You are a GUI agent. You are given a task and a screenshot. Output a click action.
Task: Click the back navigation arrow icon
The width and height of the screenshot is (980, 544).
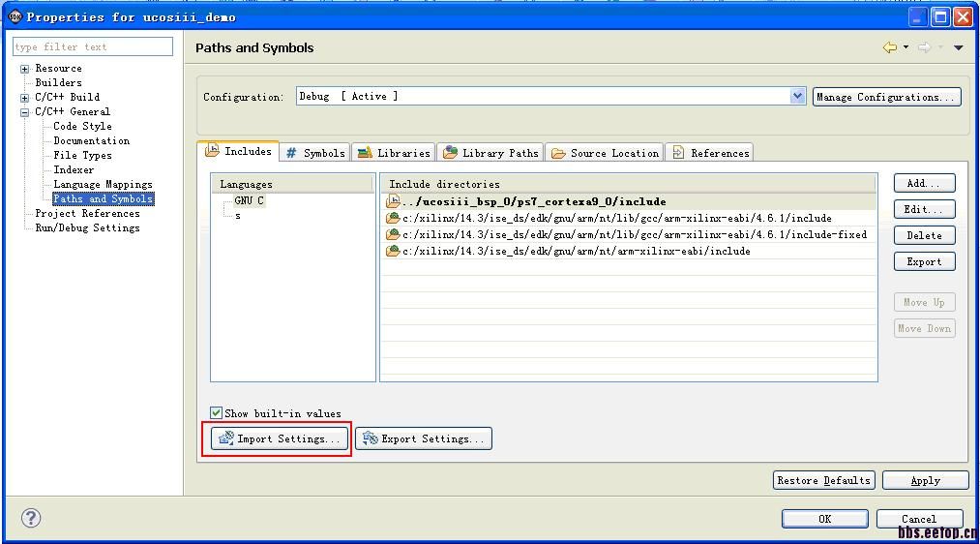coord(890,47)
